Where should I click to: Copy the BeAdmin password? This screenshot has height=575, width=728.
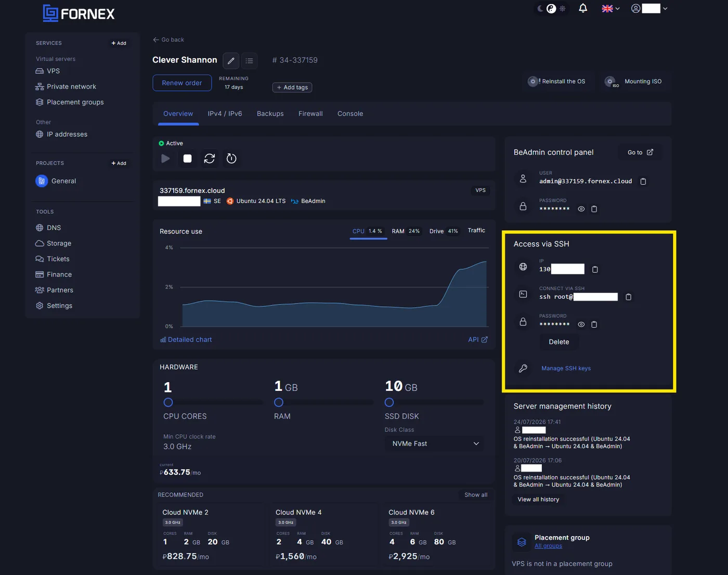click(x=594, y=209)
